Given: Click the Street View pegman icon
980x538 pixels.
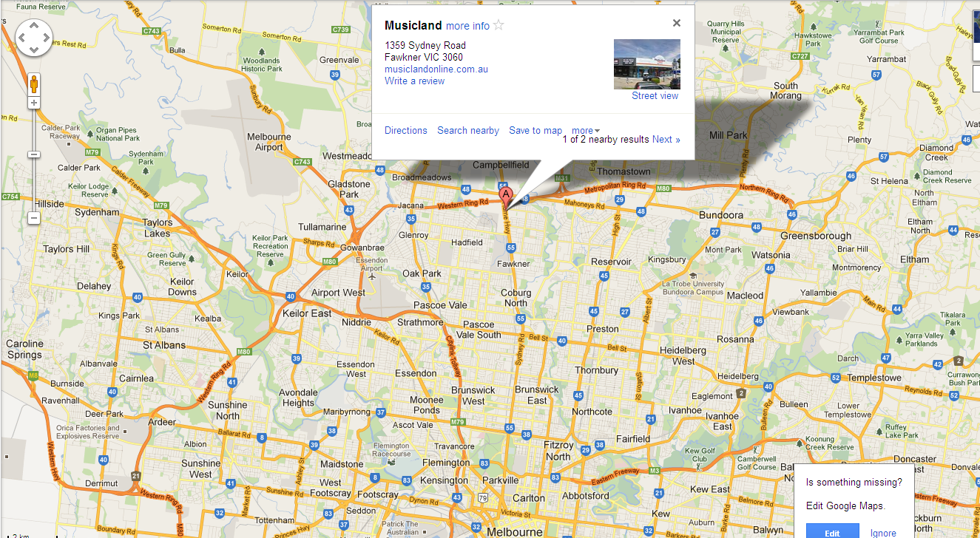Looking at the screenshot, I should [x=33, y=84].
